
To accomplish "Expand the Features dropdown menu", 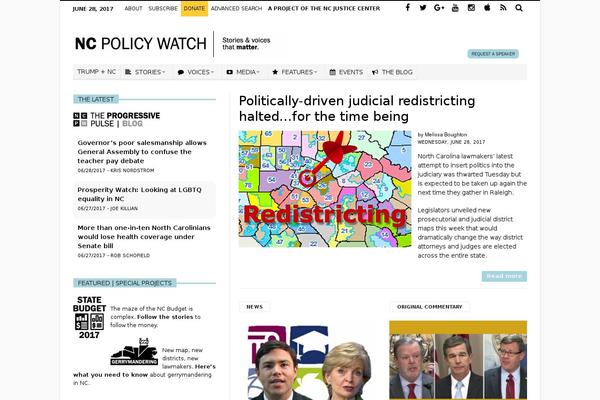I will click(295, 72).
